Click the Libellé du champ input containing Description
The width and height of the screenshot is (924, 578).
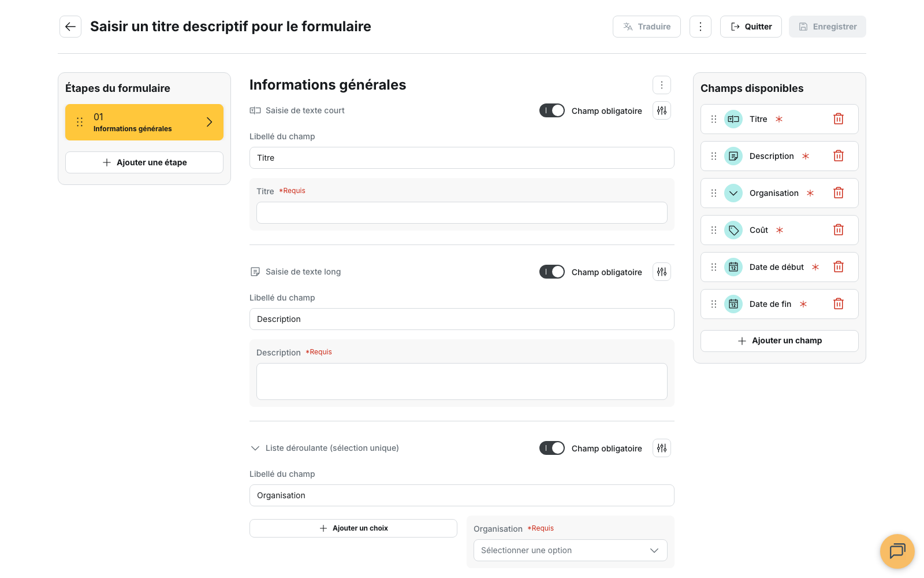(x=462, y=319)
